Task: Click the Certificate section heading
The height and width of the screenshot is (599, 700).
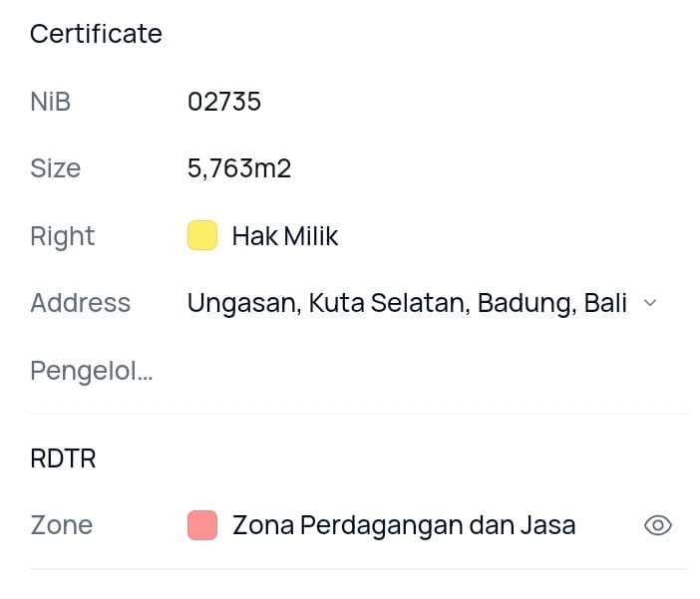Action: coord(96,34)
